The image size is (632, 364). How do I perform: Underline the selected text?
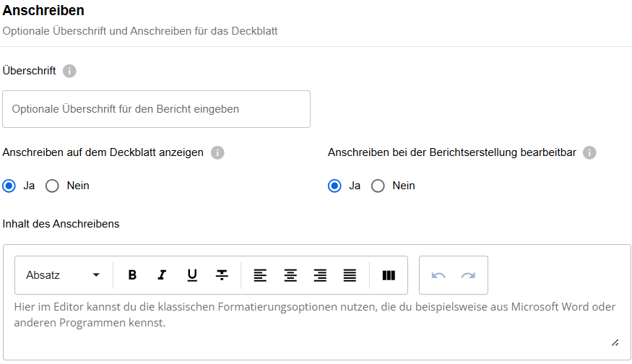coord(192,275)
